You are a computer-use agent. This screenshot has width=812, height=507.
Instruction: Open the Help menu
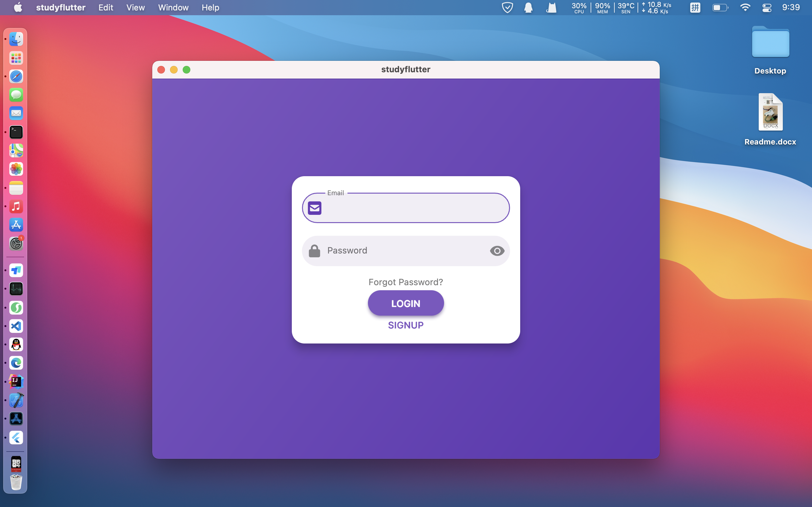point(210,7)
